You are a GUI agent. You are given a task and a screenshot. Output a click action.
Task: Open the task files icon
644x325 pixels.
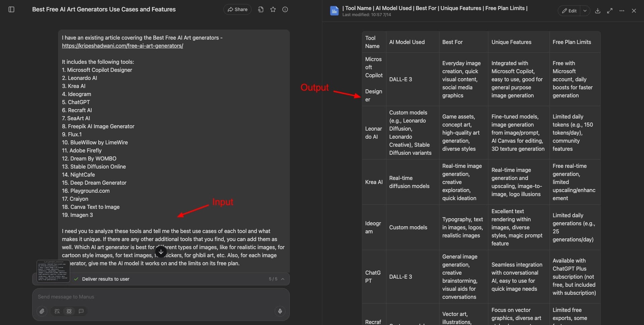(261, 9)
